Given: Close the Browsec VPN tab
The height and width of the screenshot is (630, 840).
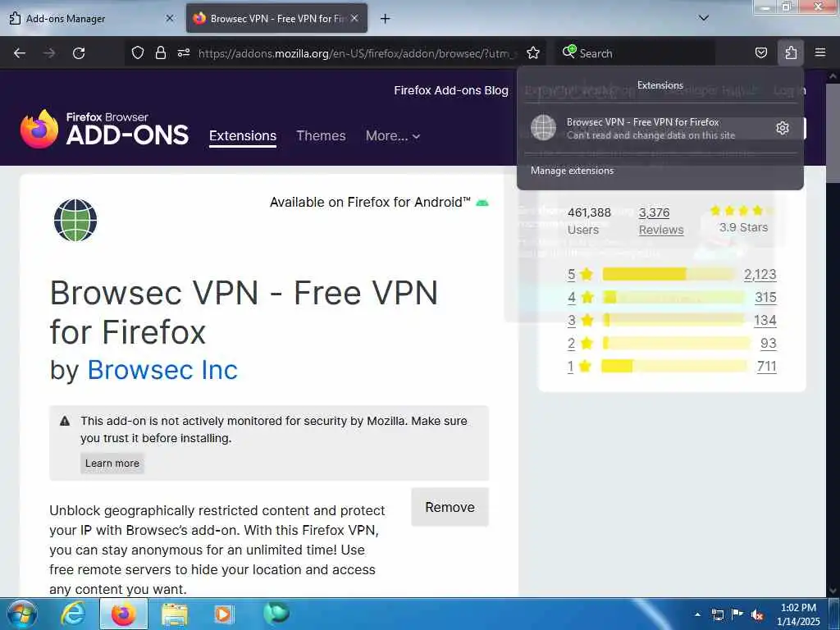Looking at the screenshot, I should (x=354, y=18).
